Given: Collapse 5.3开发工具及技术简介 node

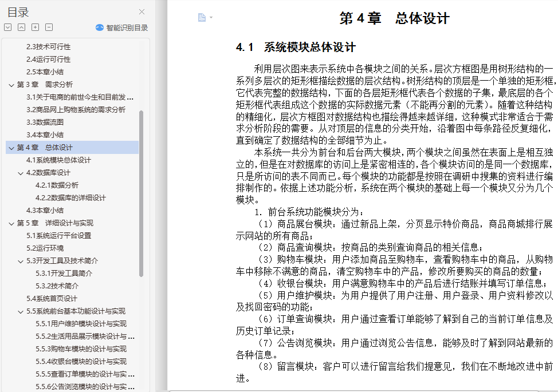Looking at the screenshot, I should 21,261.
